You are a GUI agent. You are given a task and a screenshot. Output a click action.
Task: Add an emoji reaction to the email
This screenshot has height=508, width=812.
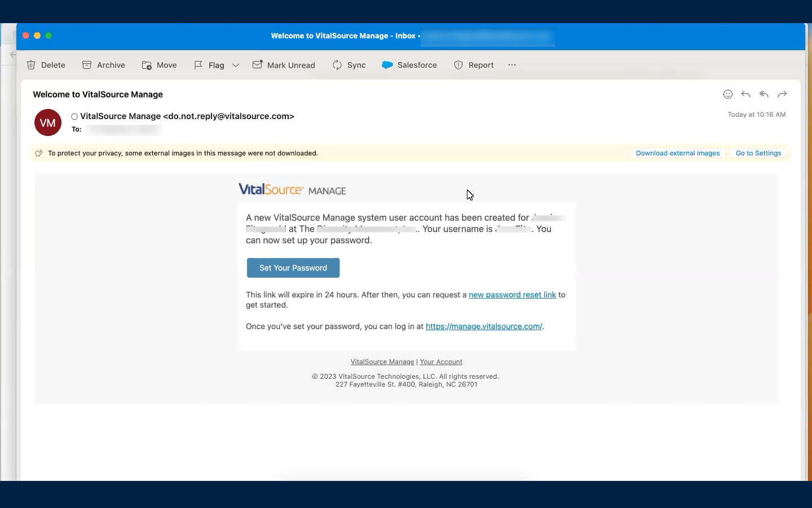pyautogui.click(x=728, y=94)
